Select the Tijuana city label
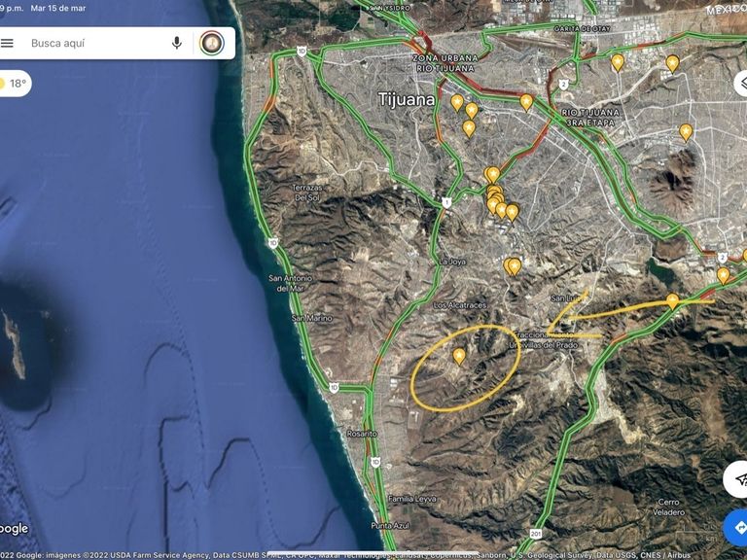747x560 pixels. point(406,99)
